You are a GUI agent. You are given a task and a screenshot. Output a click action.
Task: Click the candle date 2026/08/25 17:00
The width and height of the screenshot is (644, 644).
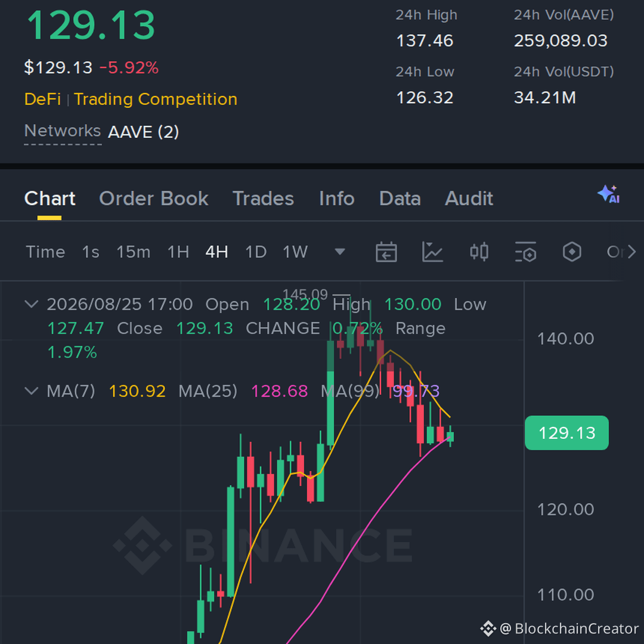pos(119,305)
